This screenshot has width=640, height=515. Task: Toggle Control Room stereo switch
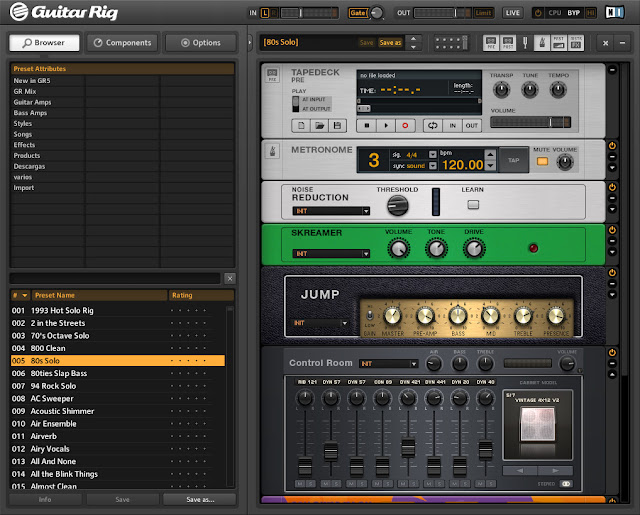pos(566,484)
